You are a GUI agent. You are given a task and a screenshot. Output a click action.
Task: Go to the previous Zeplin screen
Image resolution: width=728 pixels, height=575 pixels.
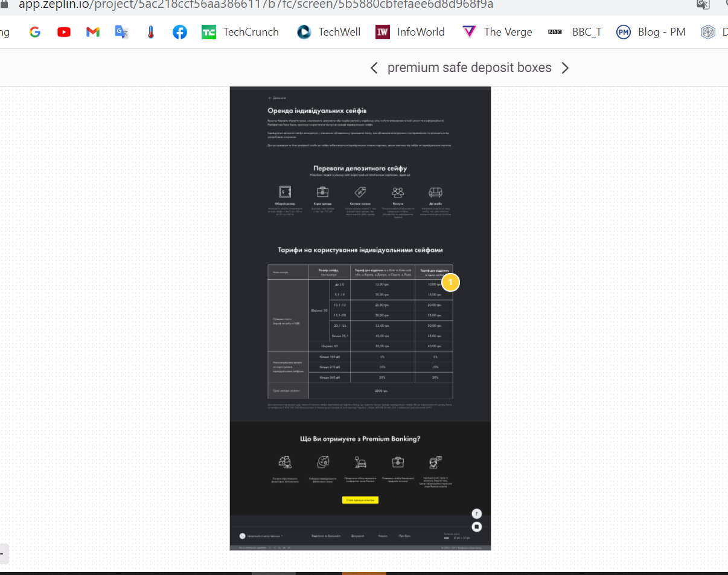pos(374,68)
